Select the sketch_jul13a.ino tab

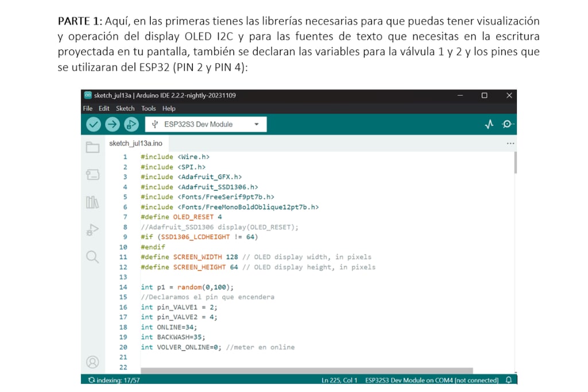(136, 144)
